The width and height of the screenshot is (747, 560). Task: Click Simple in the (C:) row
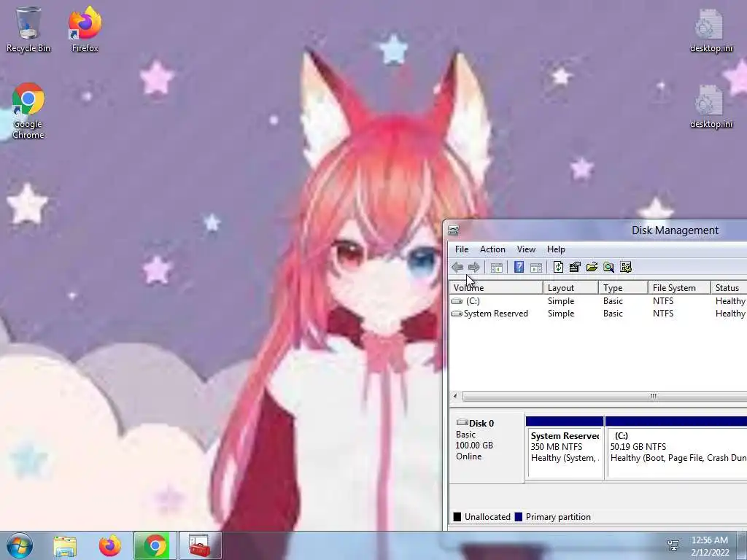pyautogui.click(x=561, y=301)
